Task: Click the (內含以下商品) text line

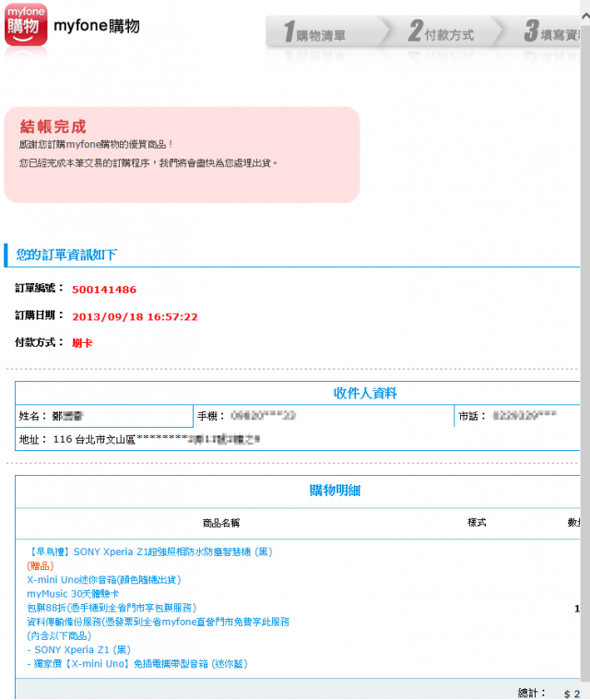Action: pos(59,635)
